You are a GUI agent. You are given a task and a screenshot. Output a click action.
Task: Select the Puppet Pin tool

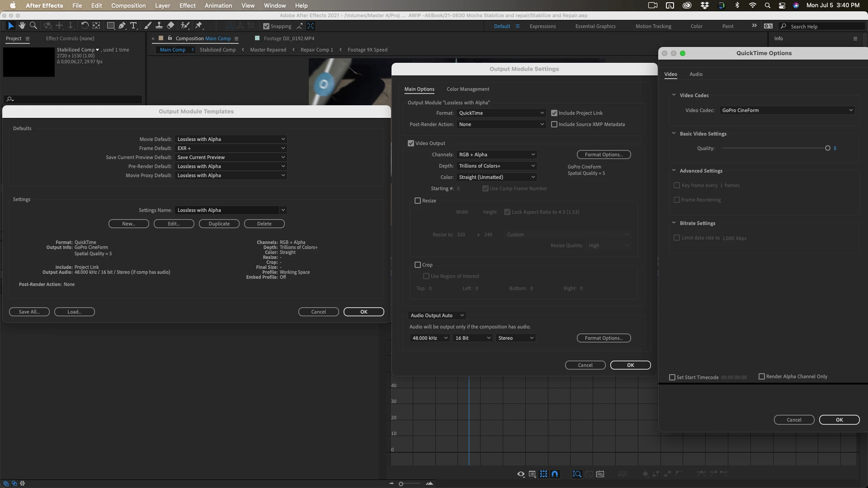(199, 26)
